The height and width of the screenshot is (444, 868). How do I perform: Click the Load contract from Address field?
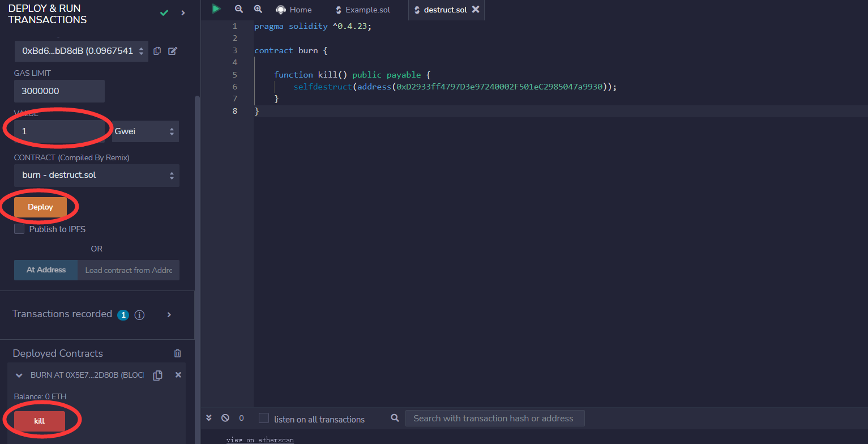(129, 270)
